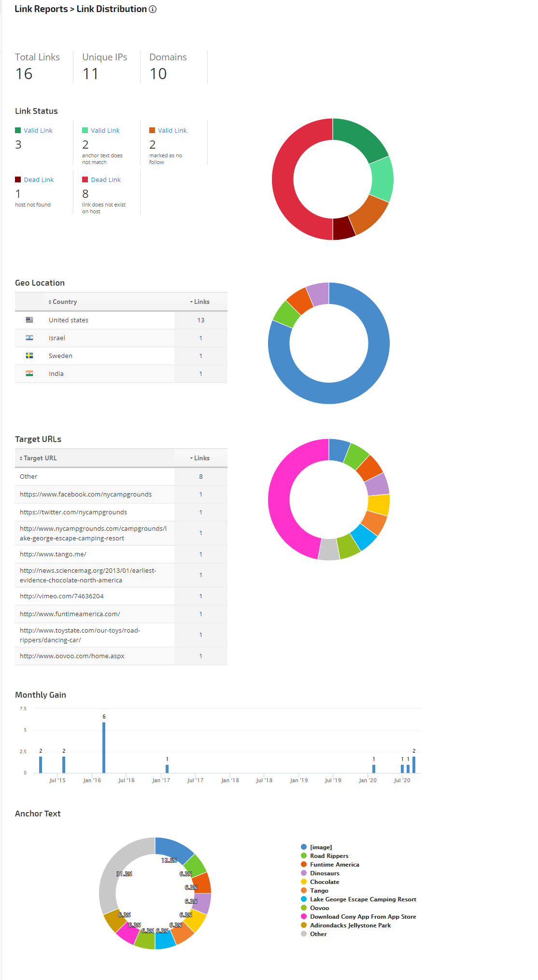This screenshot has height=980, width=538.
Task: Toggle the [image] legend marker
Action: 304,847
